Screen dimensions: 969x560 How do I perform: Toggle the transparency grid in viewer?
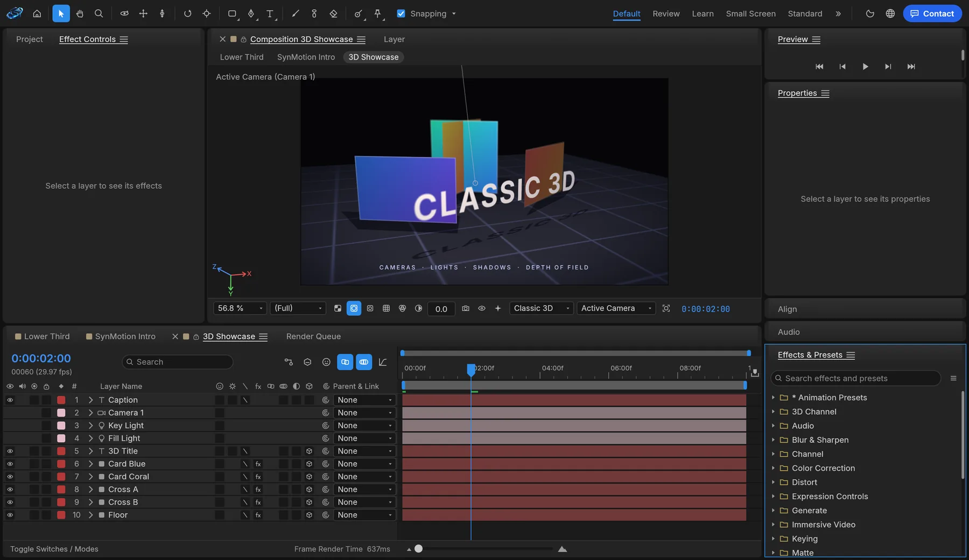click(338, 308)
